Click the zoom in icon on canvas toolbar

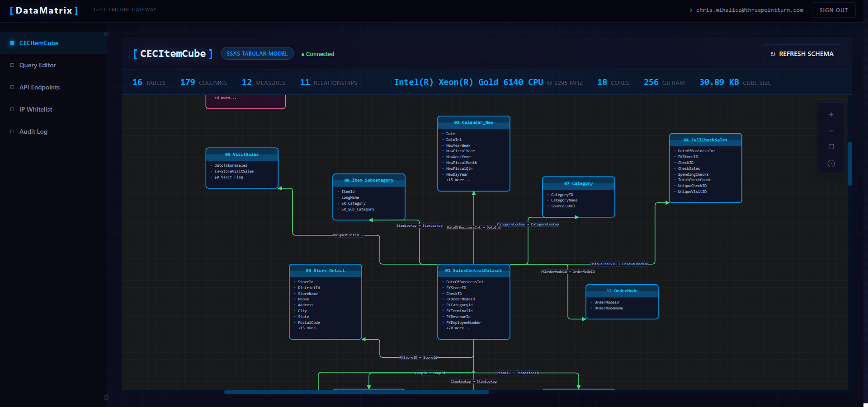coord(831,114)
